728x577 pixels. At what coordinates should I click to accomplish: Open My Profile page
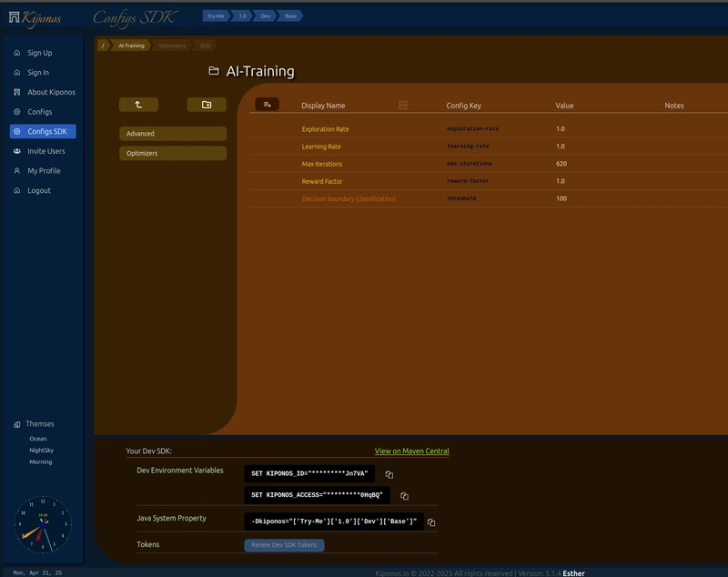tap(43, 171)
